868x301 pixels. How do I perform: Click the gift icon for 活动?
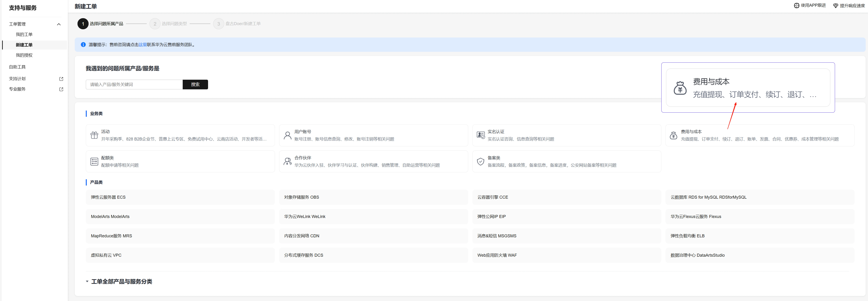pos(94,135)
